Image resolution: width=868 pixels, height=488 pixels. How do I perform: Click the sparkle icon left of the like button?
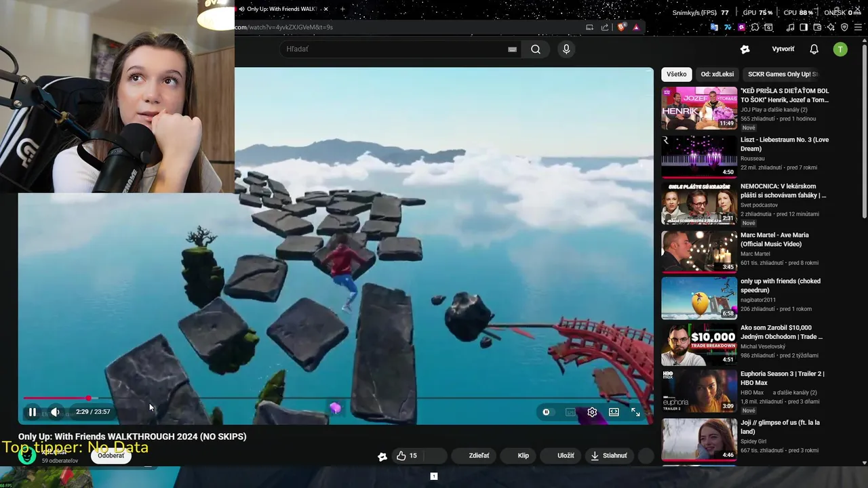[382, 456]
